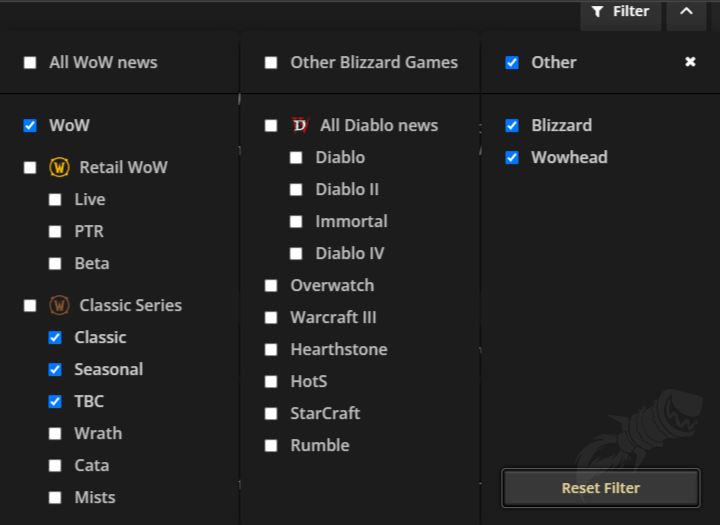Check the Wrath checkbox
Viewport: 720px width, 525px height.
click(55, 434)
